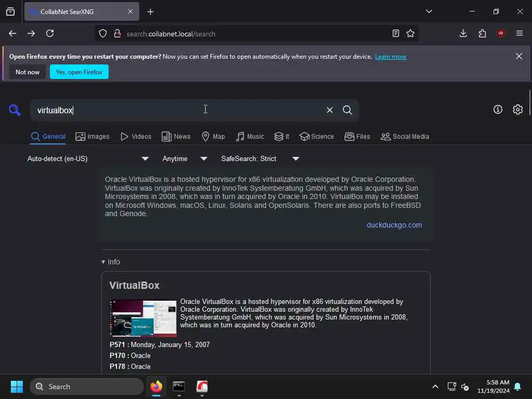Open uBlock Origin extension icon
The width and height of the screenshot is (532, 399).
pos(501,33)
